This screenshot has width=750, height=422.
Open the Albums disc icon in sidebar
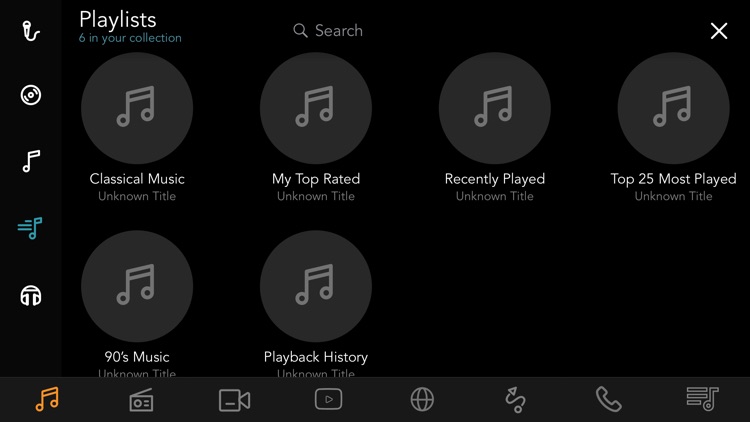(31, 95)
